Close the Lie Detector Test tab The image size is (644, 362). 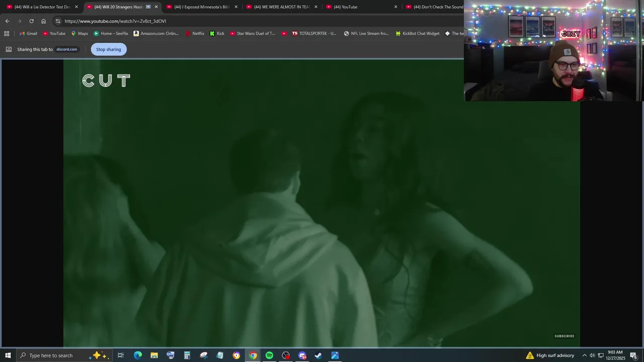coord(76,7)
